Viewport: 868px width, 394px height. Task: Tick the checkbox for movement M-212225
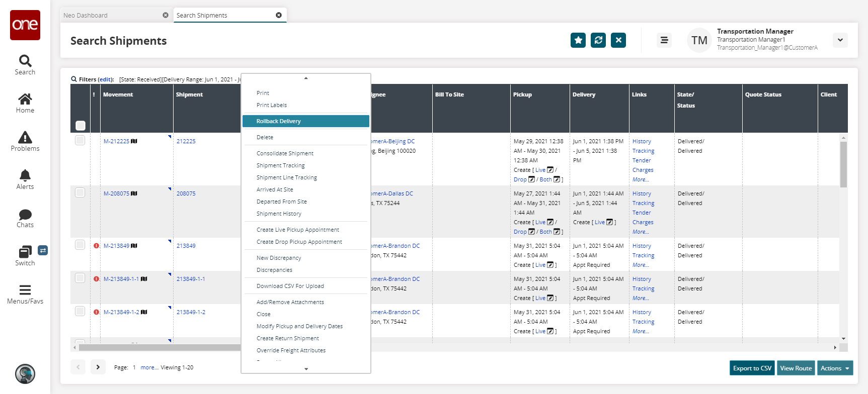click(80, 141)
